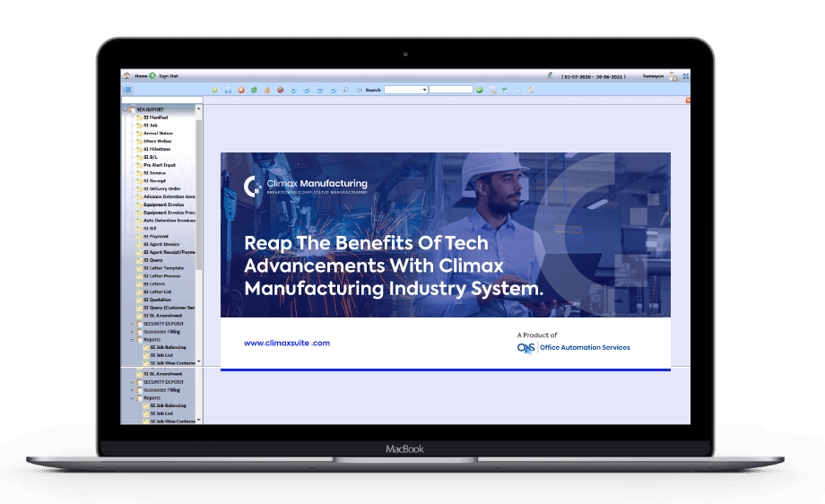This screenshot has height=504, width=825.
Task: Click the magnifying glass icon in toolbar
Action: coord(492,91)
